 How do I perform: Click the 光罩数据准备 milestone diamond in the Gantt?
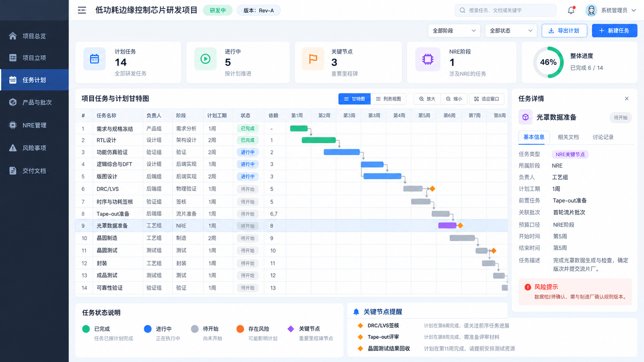click(460, 225)
